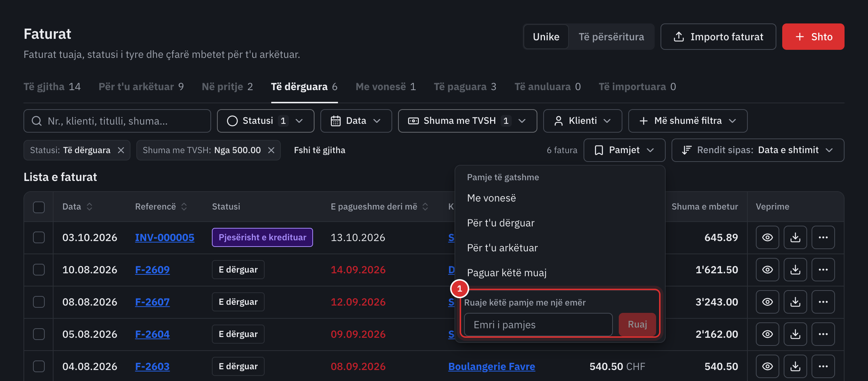Focus the Emri i pamjes input
The width and height of the screenshot is (868, 381).
tap(538, 325)
